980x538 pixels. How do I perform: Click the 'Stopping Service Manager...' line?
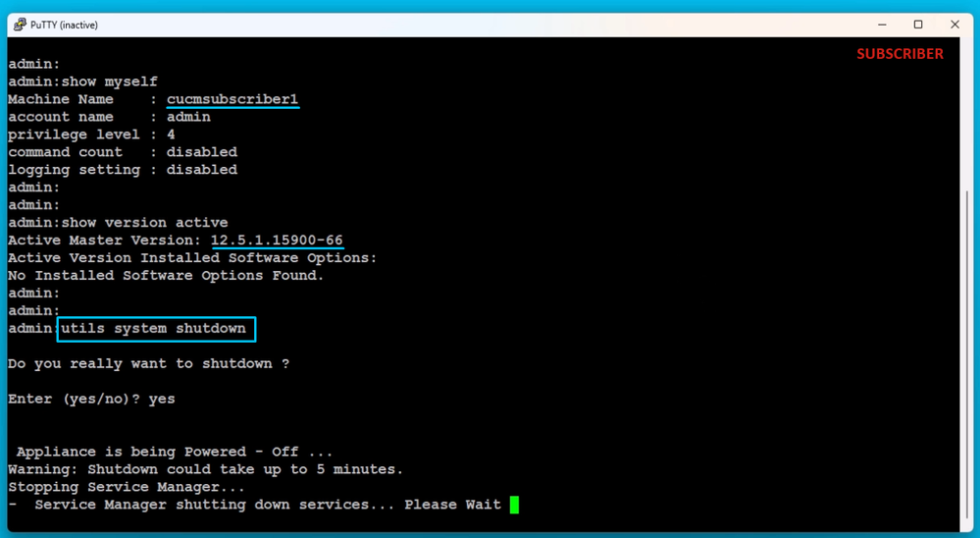pos(127,487)
